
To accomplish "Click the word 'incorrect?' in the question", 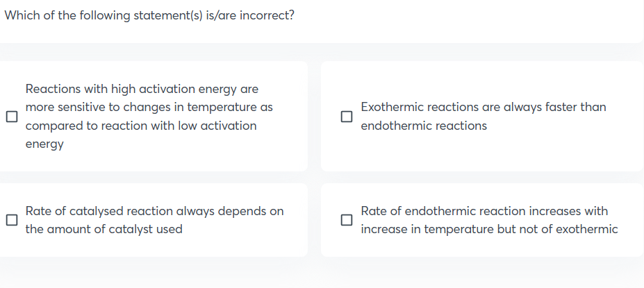I will 267,15.
